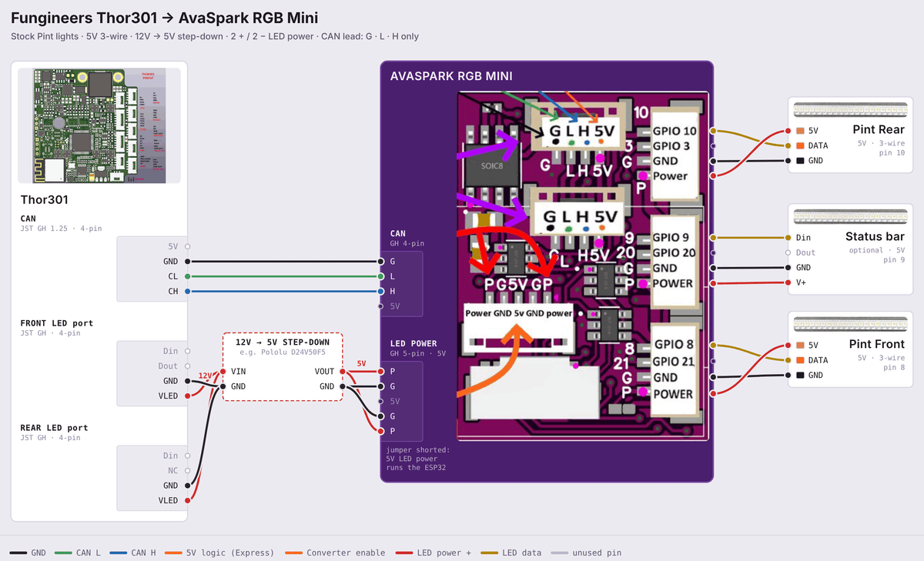Click the VLED pin of REAR LED port
This screenshot has height=561, width=924.
(168, 500)
